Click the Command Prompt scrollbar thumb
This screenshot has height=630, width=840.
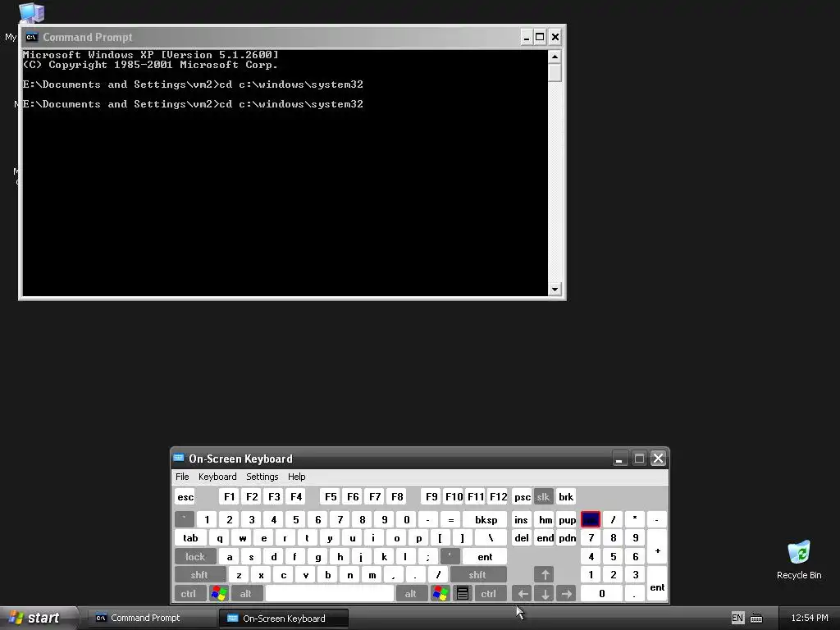click(555, 72)
